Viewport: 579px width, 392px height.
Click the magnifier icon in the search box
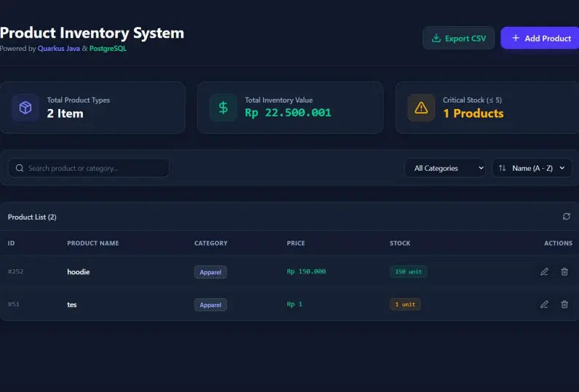click(20, 168)
